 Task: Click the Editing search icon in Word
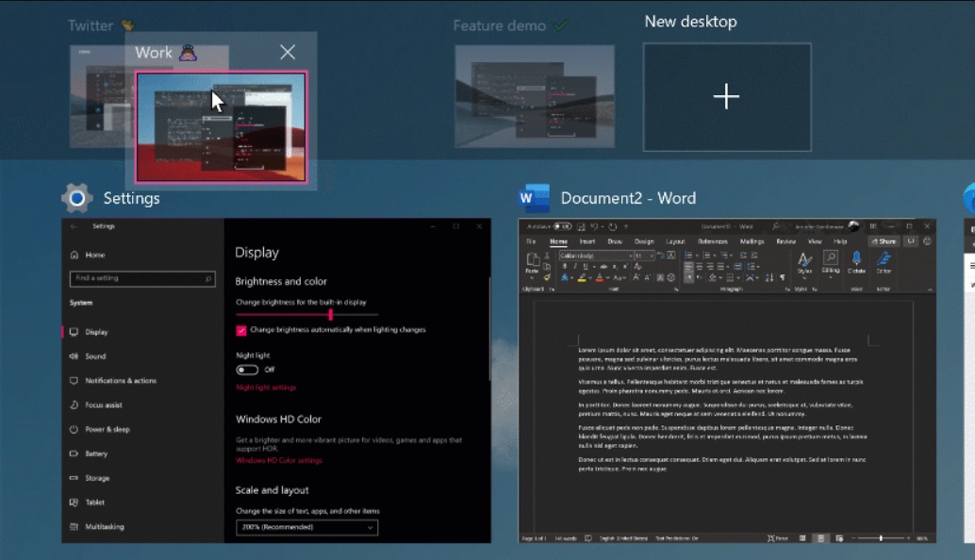831,257
